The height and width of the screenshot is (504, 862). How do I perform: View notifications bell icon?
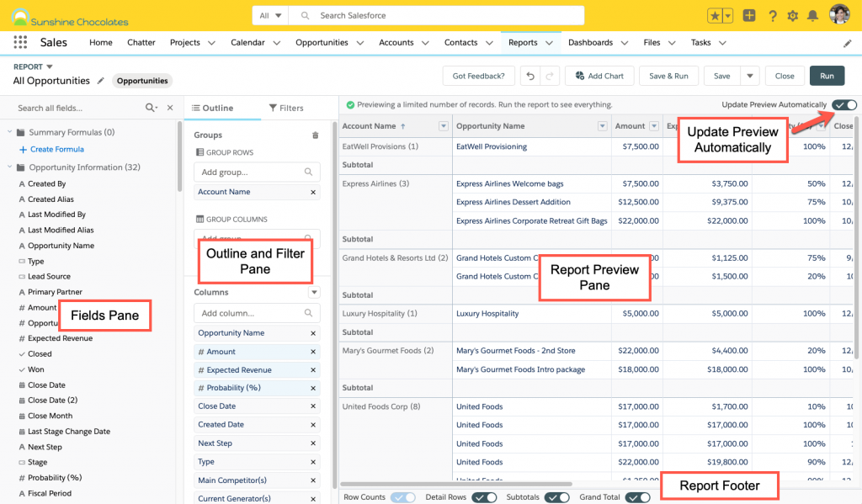tap(812, 16)
